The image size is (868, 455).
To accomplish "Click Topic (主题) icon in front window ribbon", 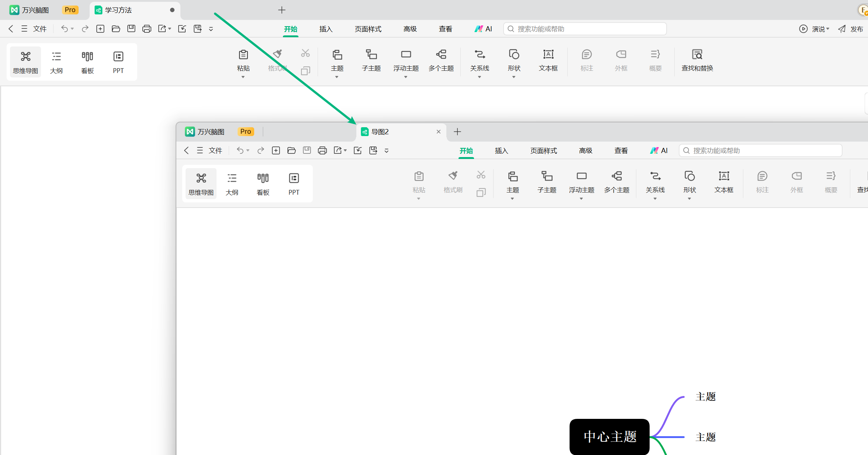I will (x=513, y=177).
